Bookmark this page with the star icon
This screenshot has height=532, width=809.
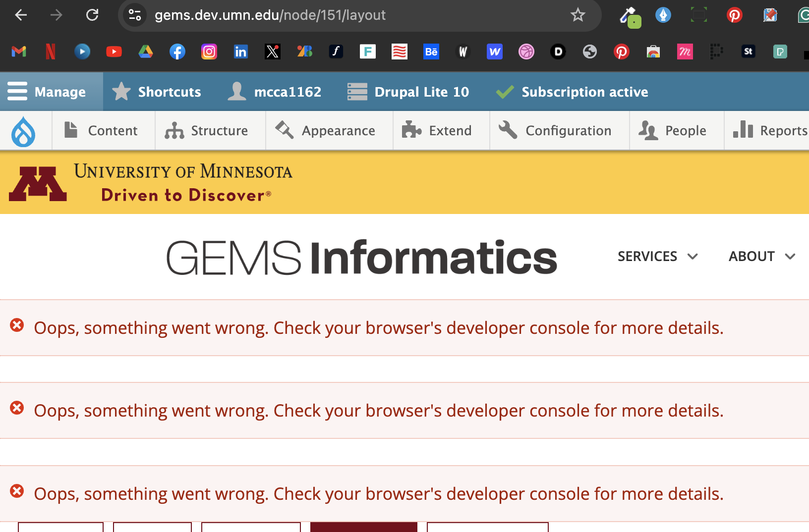click(x=578, y=15)
